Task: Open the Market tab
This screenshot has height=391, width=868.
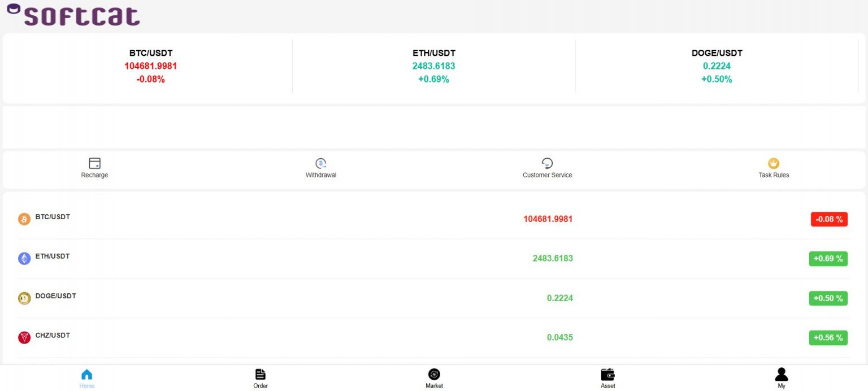Action: [x=434, y=378]
